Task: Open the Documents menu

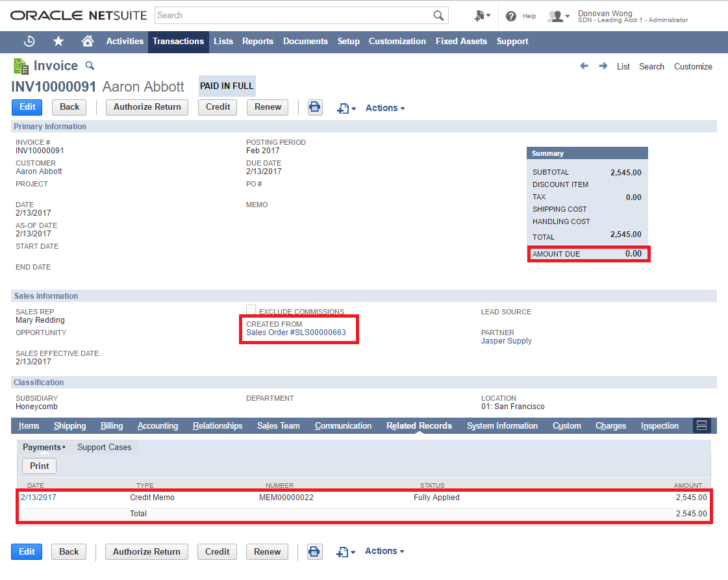Action: (x=305, y=42)
